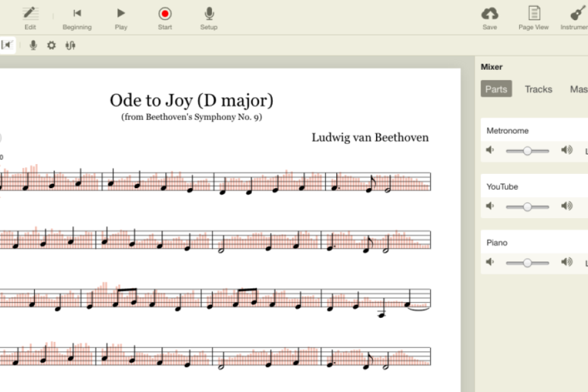
Task: Max Metronome volume with loud speaker icon
Action: [567, 151]
